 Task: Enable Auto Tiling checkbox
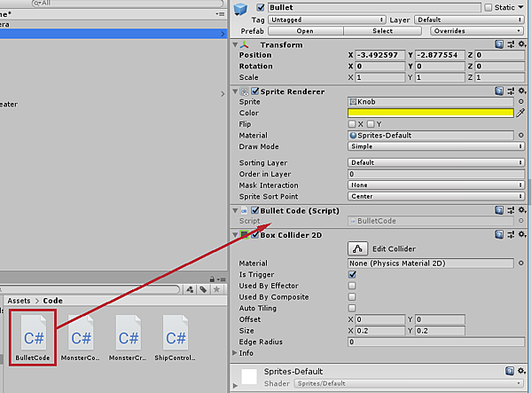tap(352, 308)
